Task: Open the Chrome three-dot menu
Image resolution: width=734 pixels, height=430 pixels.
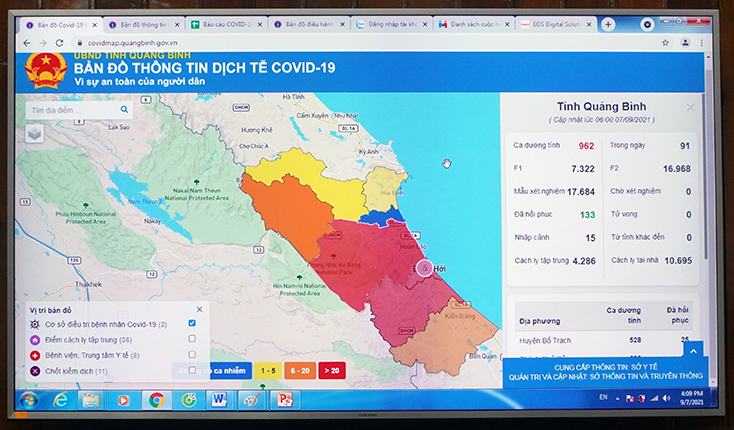Action: coord(701,43)
